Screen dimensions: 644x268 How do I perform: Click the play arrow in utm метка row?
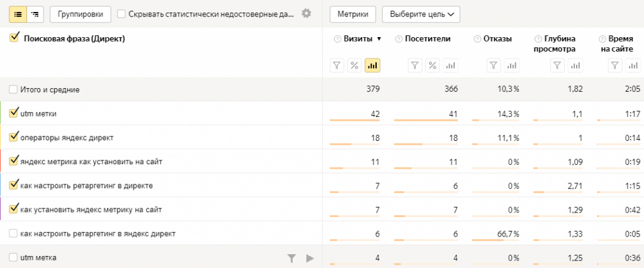pos(309,257)
